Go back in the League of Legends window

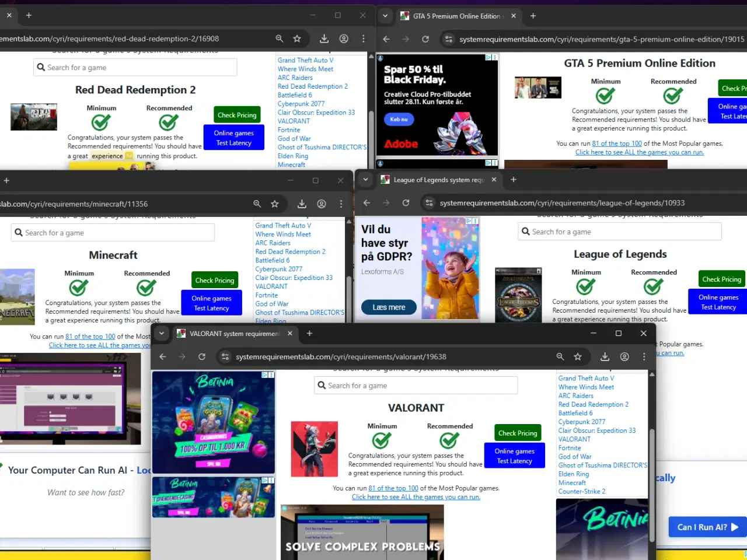(x=366, y=203)
